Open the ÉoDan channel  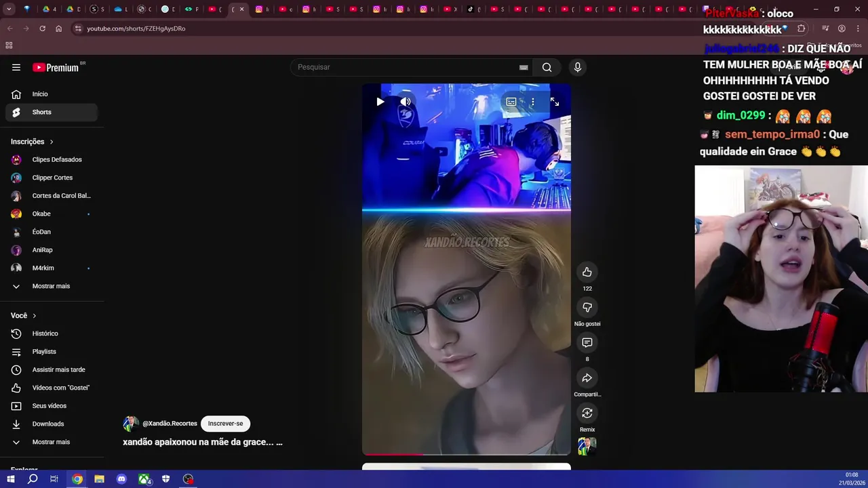click(x=52, y=232)
